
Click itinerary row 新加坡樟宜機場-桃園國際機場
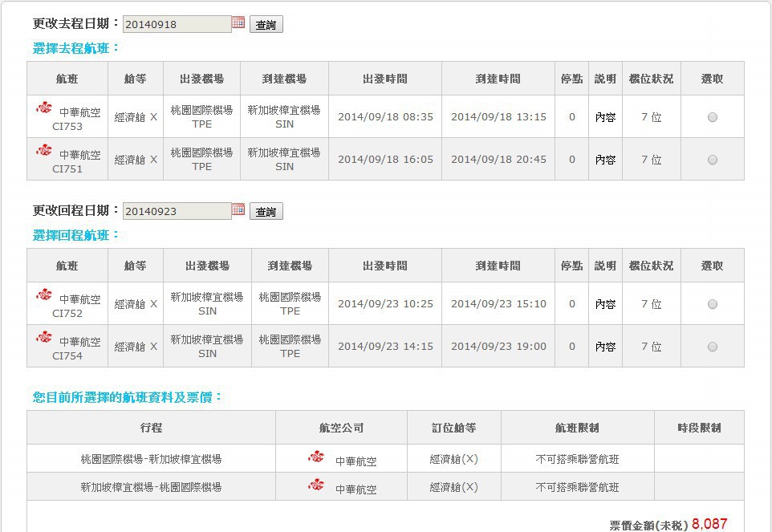tap(385, 487)
